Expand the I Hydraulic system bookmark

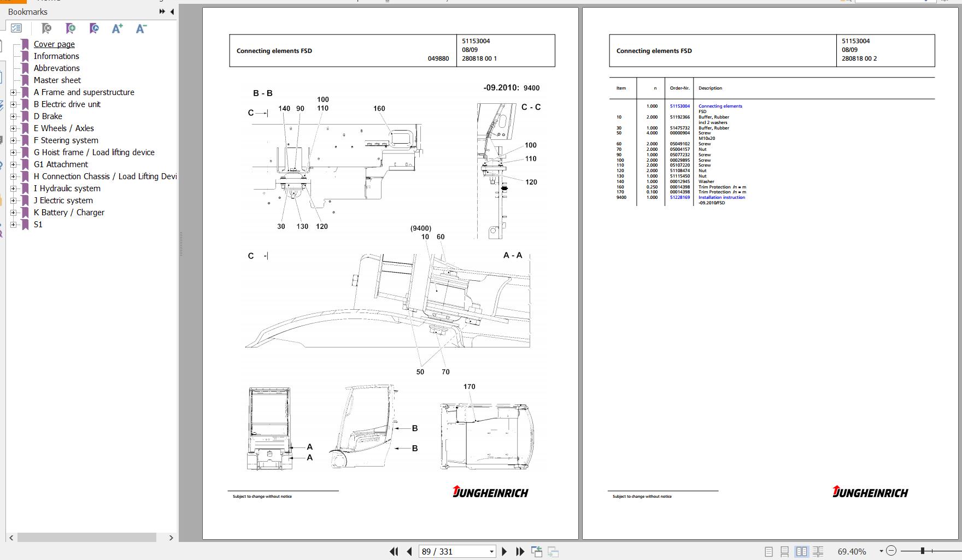14,188
